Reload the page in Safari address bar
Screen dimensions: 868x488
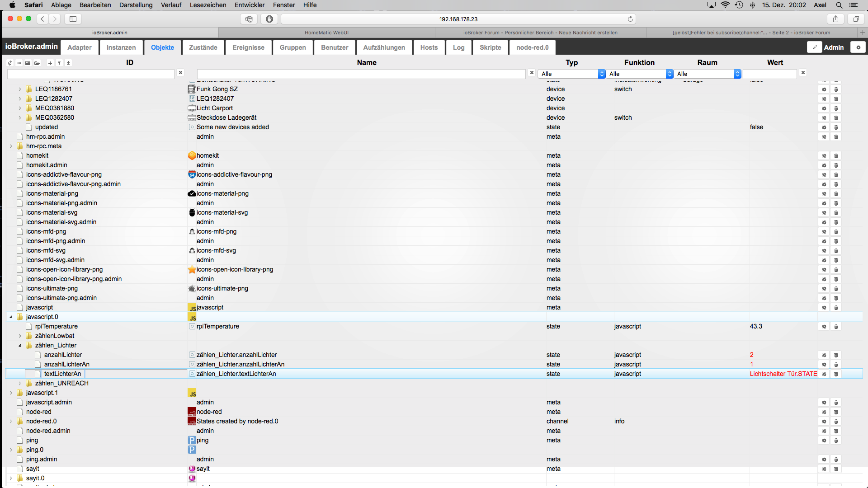coord(630,19)
